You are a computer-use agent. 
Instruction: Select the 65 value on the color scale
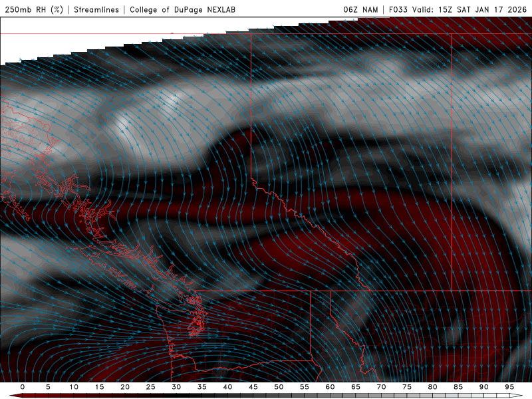point(356,387)
